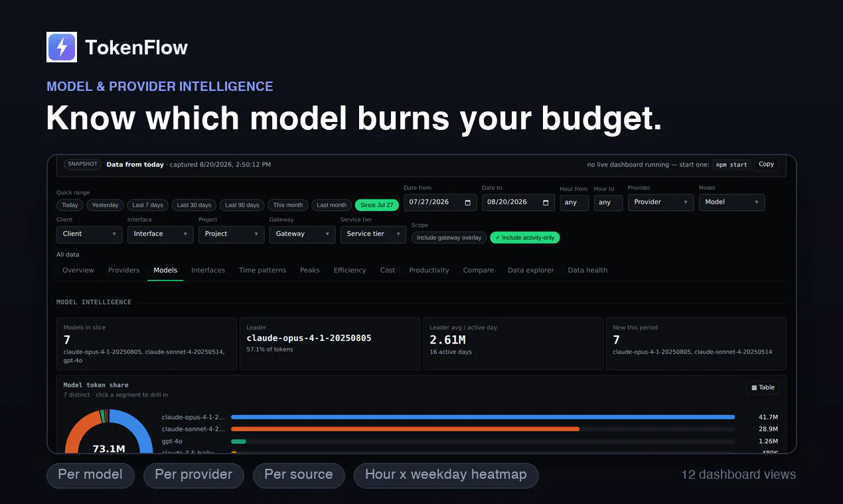
Task: Open the Provider dropdown
Action: [x=660, y=202]
